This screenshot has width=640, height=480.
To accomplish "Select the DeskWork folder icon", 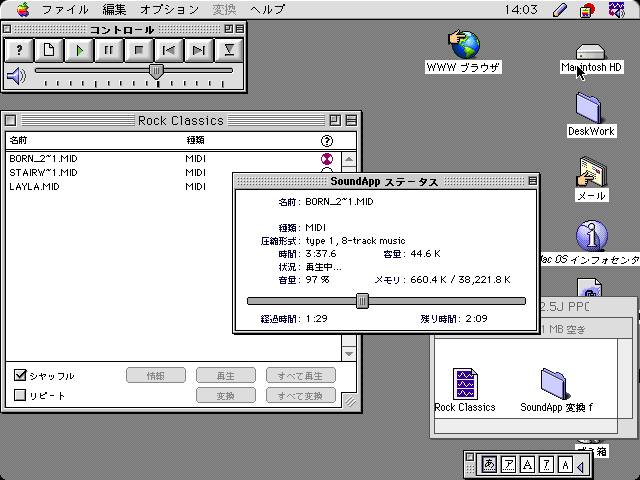I will 589,108.
